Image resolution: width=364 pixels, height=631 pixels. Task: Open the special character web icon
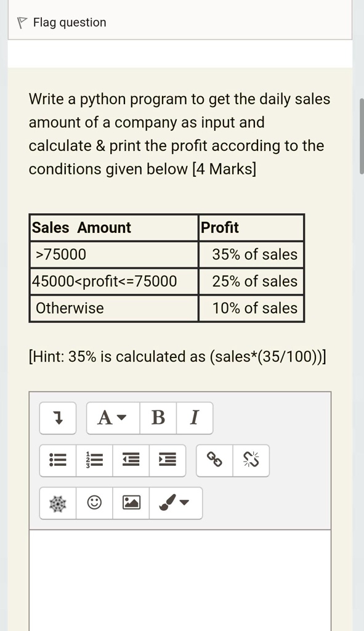pos(58,503)
